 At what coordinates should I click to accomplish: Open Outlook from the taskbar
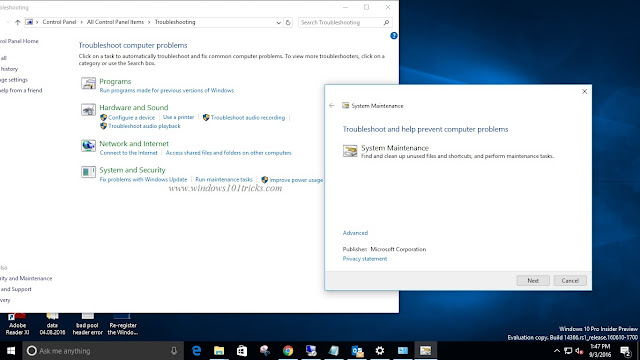tap(357, 351)
